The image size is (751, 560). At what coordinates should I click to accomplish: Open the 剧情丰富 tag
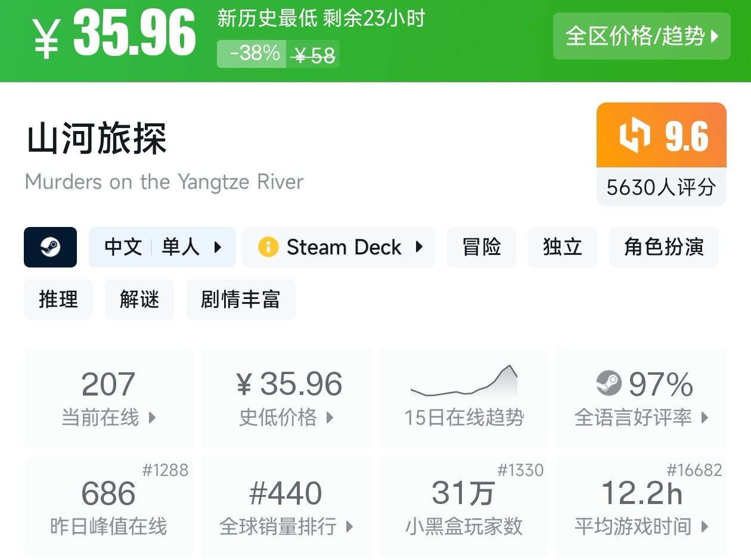(240, 300)
